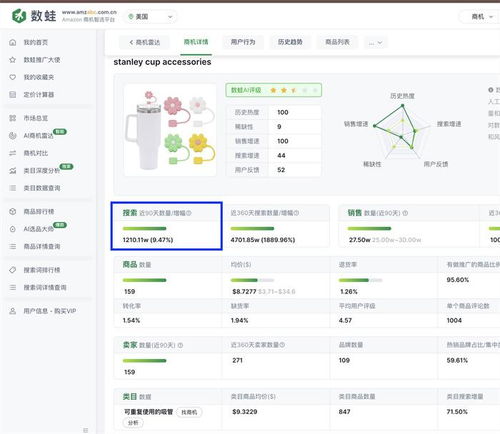
Task: Click the list icon for 商品详情查询
Action: [x=13, y=247]
